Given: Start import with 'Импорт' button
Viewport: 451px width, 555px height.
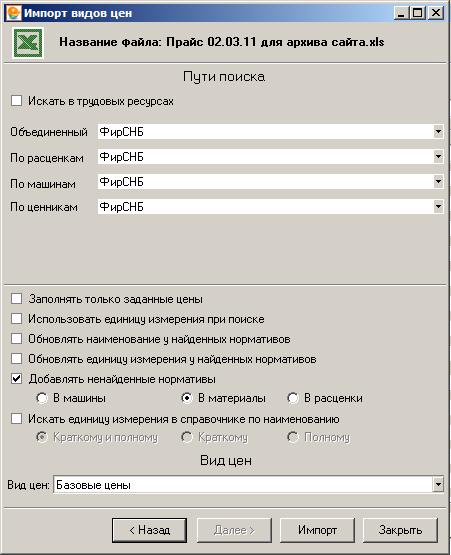Looking at the screenshot, I should click(x=317, y=530).
